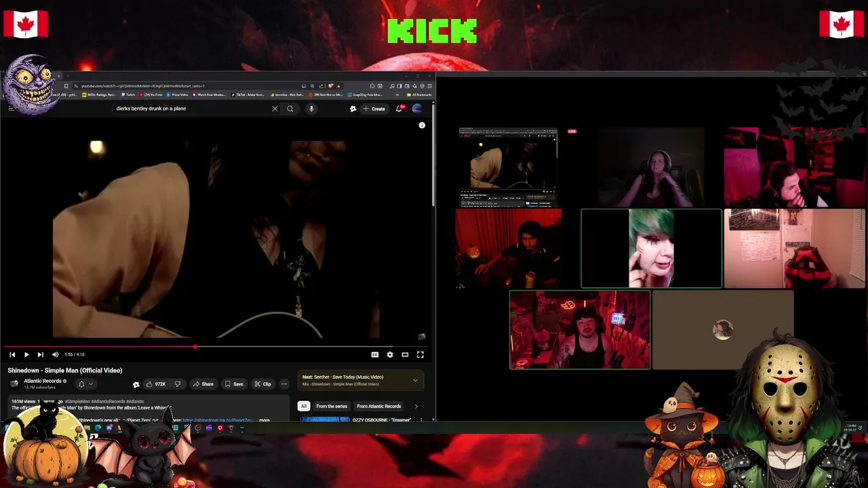Like the video with 972K likes
Image resolution: width=868 pixels, height=488 pixels.
click(156, 384)
